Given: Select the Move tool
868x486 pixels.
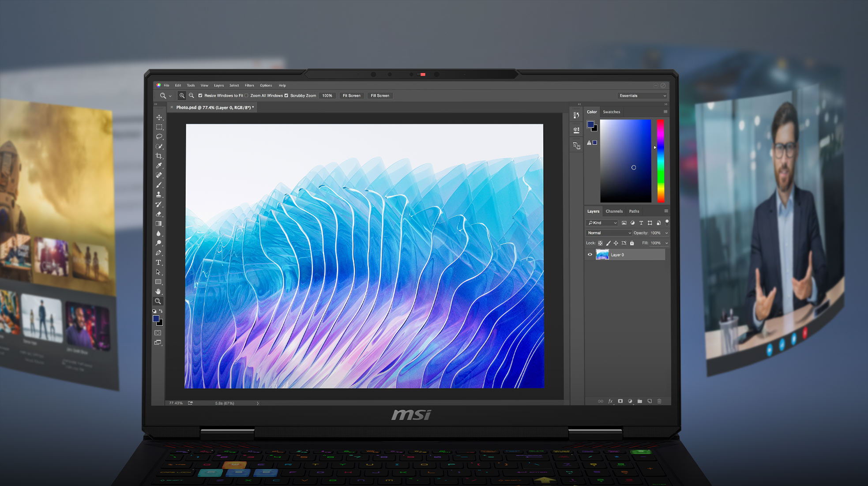Looking at the screenshot, I should coord(159,118).
